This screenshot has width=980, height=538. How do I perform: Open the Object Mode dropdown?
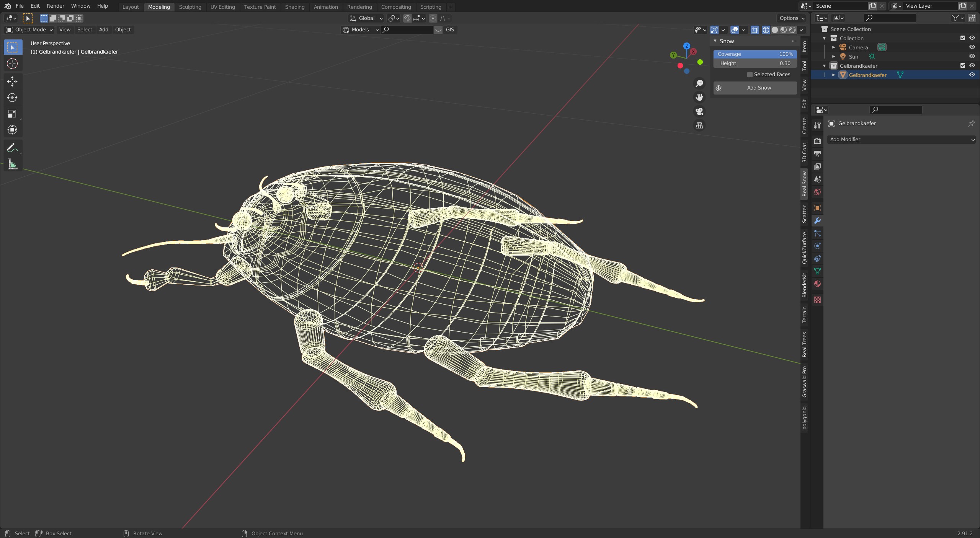pyautogui.click(x=29, y=29)
